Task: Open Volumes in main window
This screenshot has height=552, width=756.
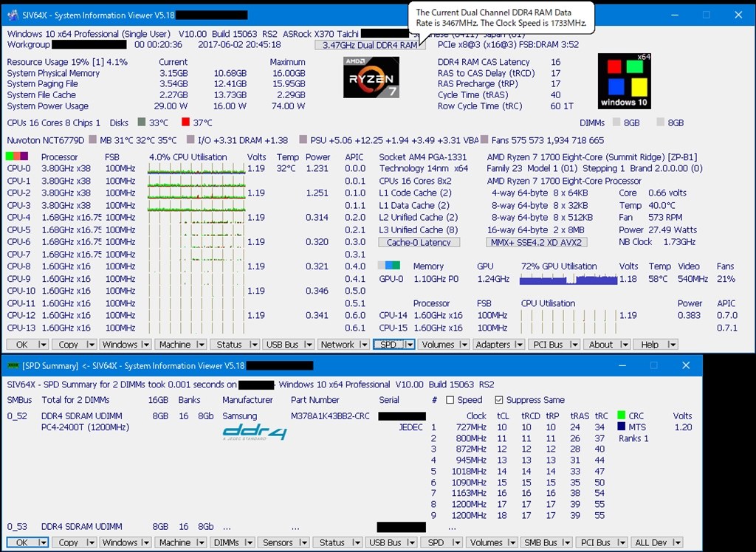Action: point(439,344)
